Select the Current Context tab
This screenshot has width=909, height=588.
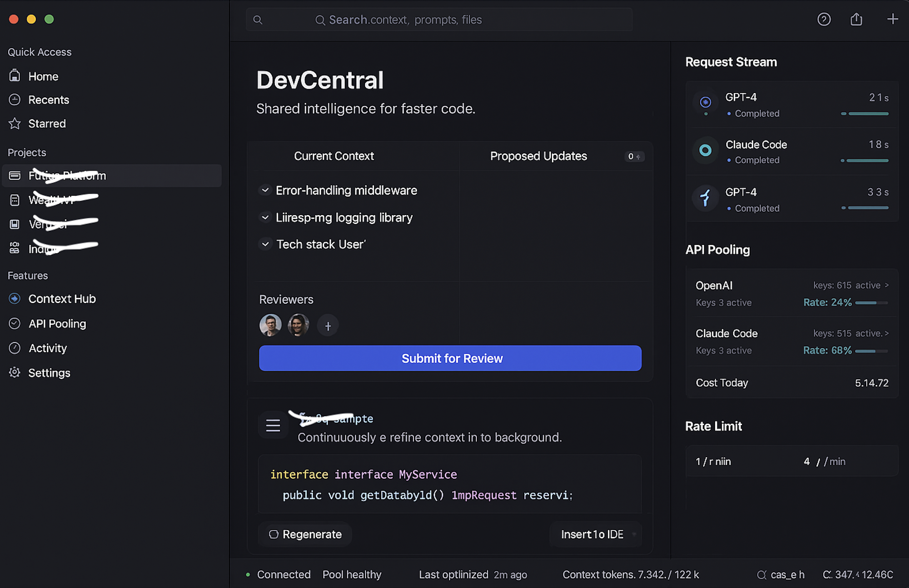(x=334, y=156)
